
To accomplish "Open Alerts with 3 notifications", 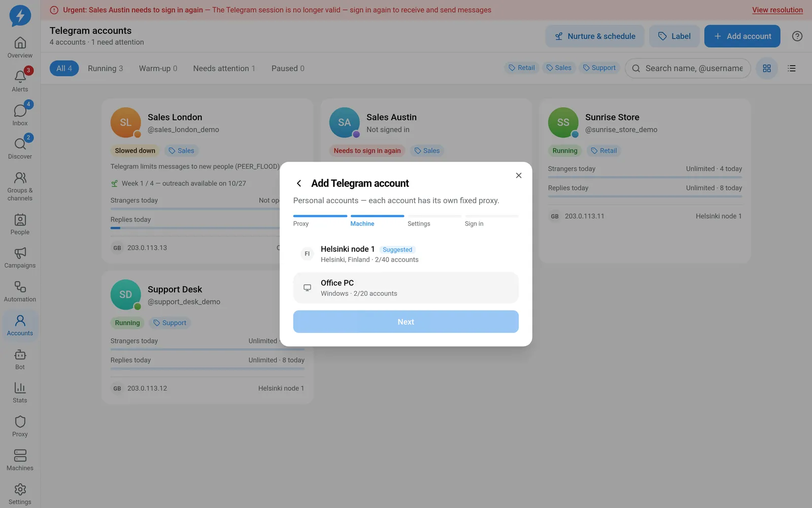I will point(20,81).
